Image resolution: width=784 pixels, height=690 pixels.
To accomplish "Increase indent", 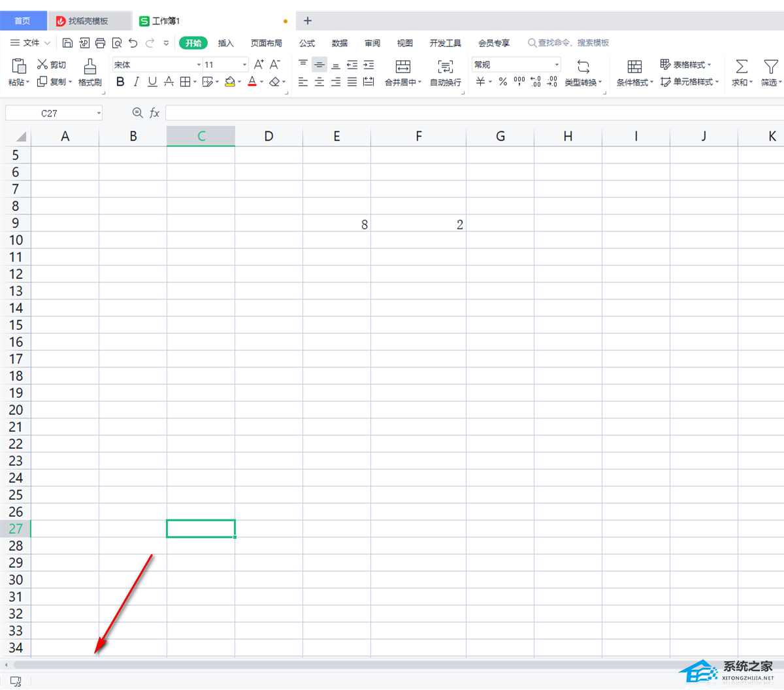I will (368, 64).
